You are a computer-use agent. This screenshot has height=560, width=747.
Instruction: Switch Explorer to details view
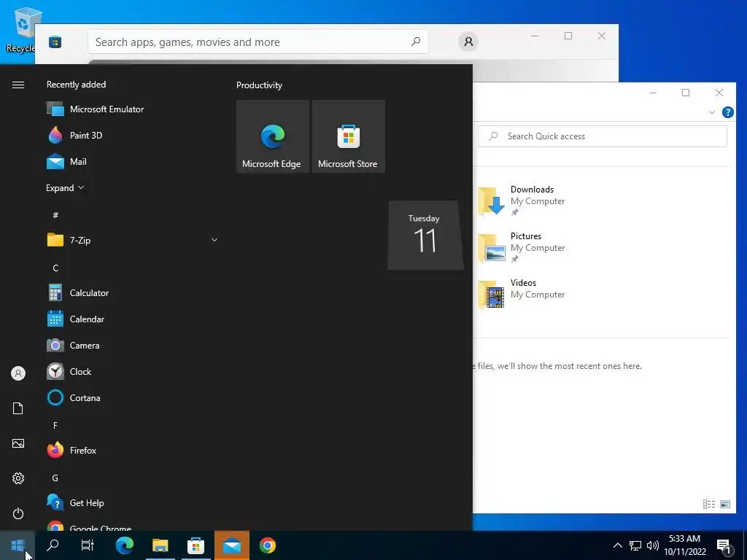[x=709, y=504]
